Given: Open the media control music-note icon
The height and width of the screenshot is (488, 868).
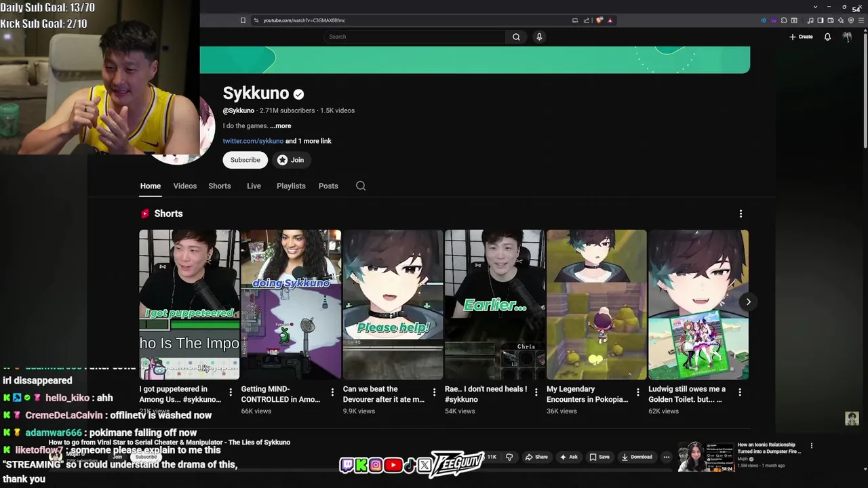Looking at the screenshot, I should click(x=810, y=20).
